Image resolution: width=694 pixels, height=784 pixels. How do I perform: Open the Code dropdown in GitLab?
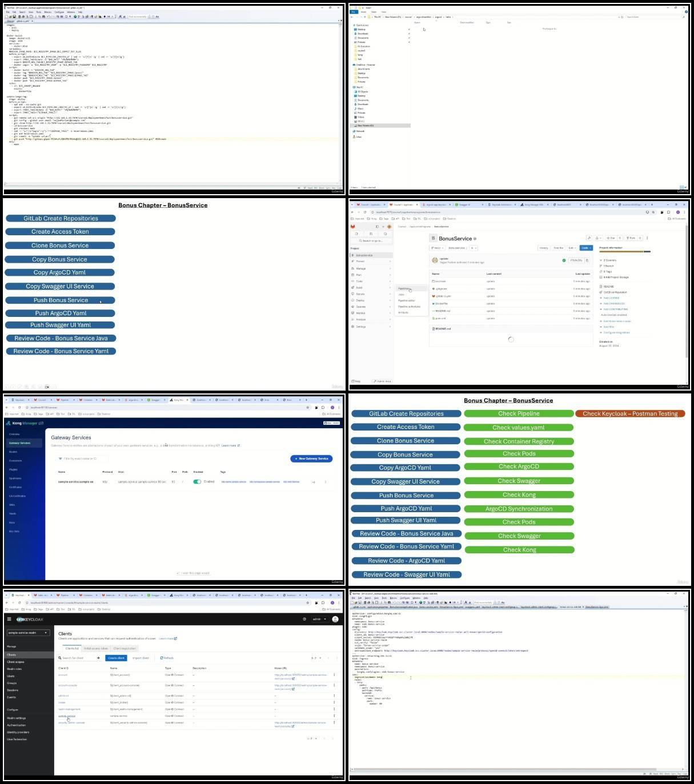(x=585, y=248)
